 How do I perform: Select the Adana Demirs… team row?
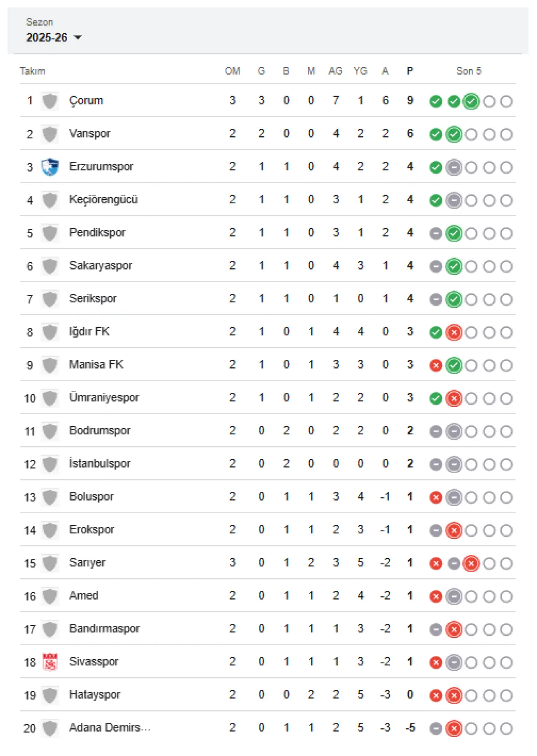click(268, 728)
